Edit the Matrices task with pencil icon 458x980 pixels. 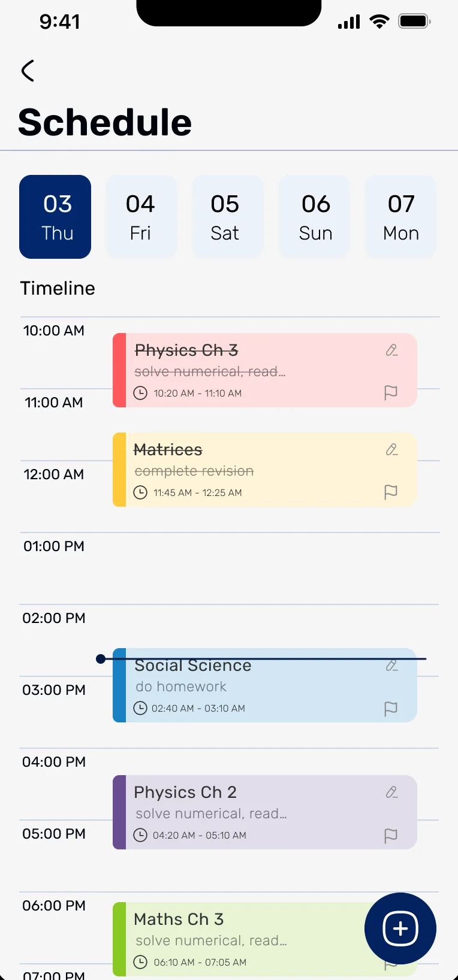click(391, 449)
